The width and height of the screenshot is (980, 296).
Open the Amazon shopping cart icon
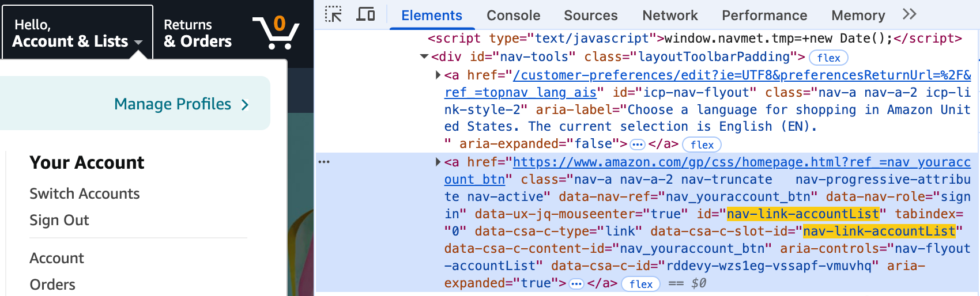point(276,32)
